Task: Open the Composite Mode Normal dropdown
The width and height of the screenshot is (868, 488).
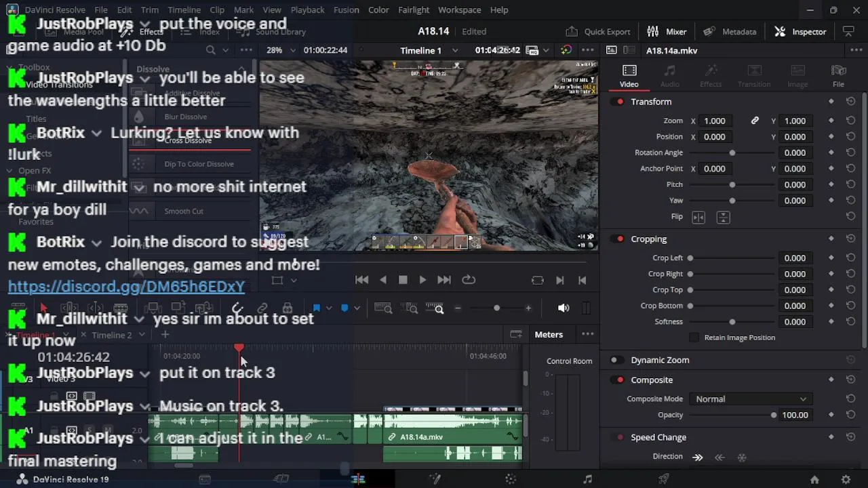Action: [x=751, y=399]
